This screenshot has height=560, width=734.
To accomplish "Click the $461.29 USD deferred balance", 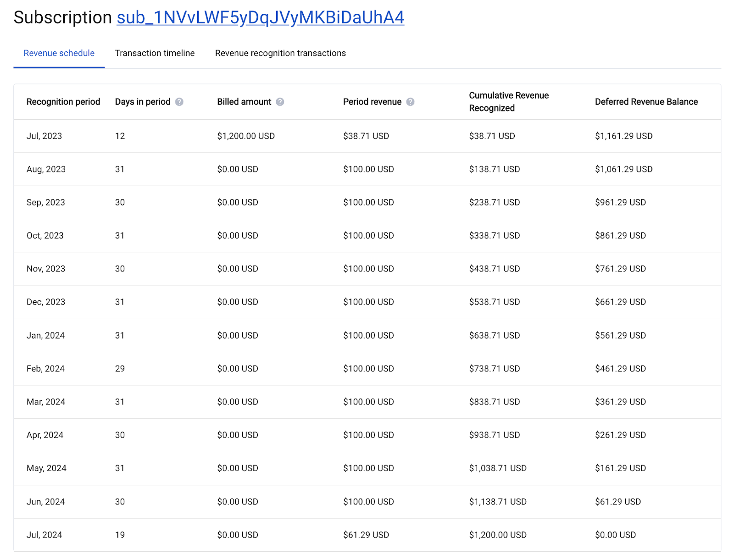I will (620, 369).
